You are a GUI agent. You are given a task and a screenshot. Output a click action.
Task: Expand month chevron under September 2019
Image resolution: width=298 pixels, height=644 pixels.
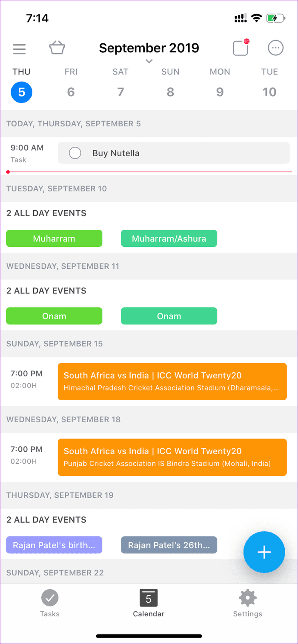[149, 62]
